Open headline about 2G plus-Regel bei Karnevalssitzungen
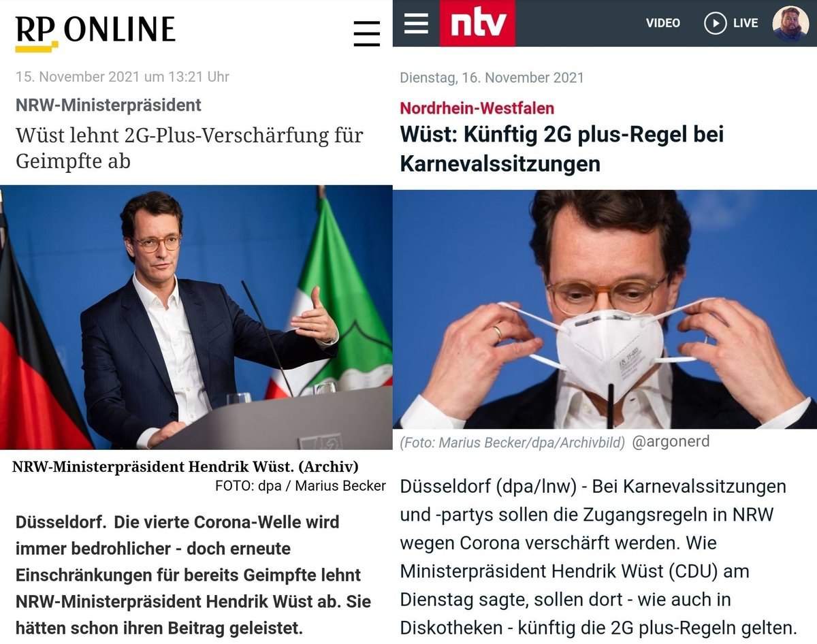The height and width of the screenshot is (644, 817). 562,149
